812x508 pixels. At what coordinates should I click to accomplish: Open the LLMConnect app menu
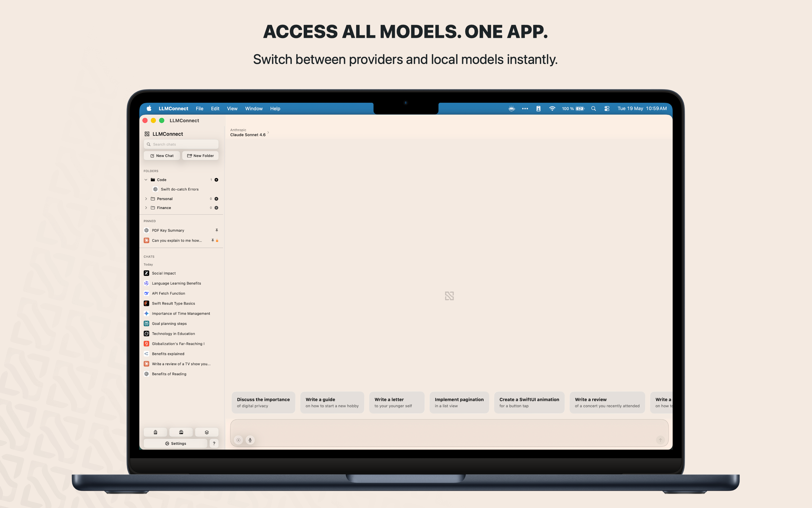[173, 109]
